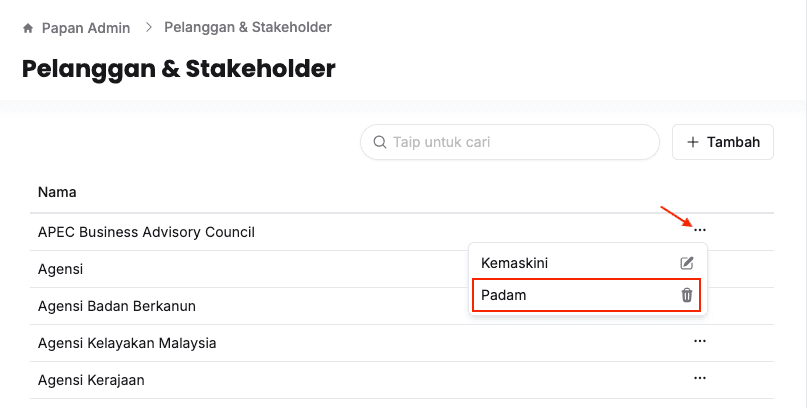Click the trash icon next to Padam
This screenshot has width=807, height=408.
687,295
